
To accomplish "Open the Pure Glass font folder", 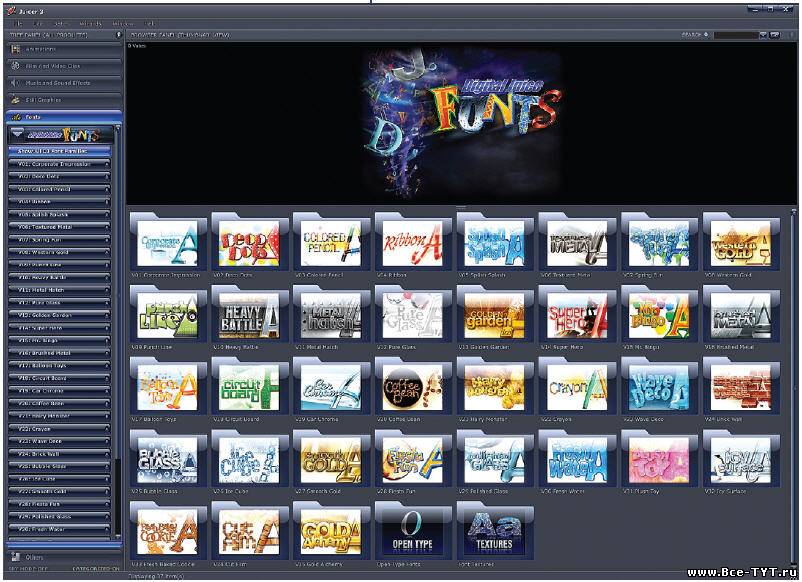I will pos(413,315).
